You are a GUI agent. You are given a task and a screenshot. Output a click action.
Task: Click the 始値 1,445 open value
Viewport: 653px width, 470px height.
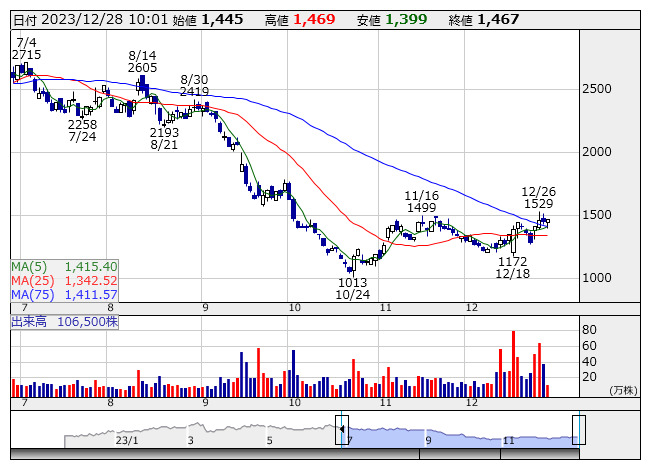pos(208,20)
